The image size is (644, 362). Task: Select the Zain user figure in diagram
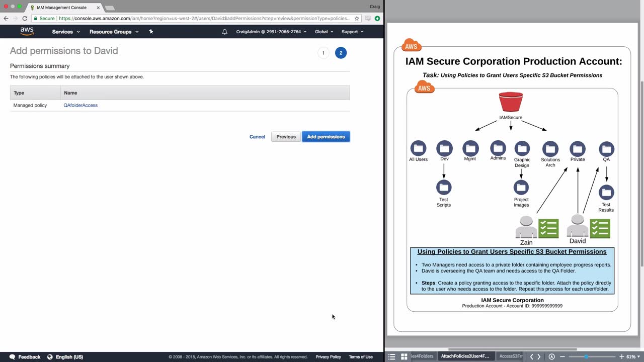[526, 227]
